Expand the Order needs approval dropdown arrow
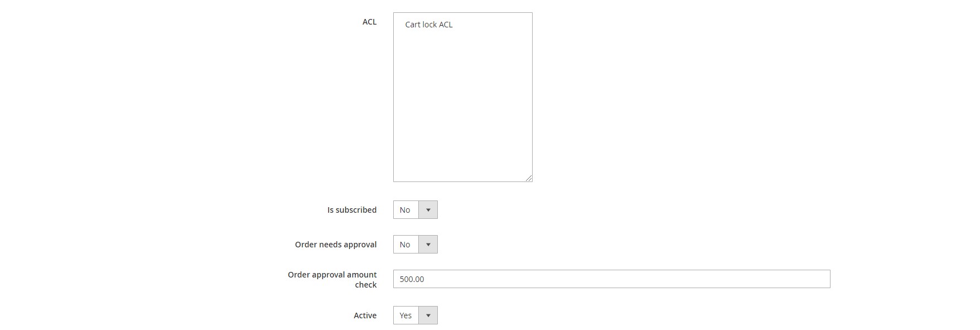Screen dimensions: 980x330 point(428,245)
